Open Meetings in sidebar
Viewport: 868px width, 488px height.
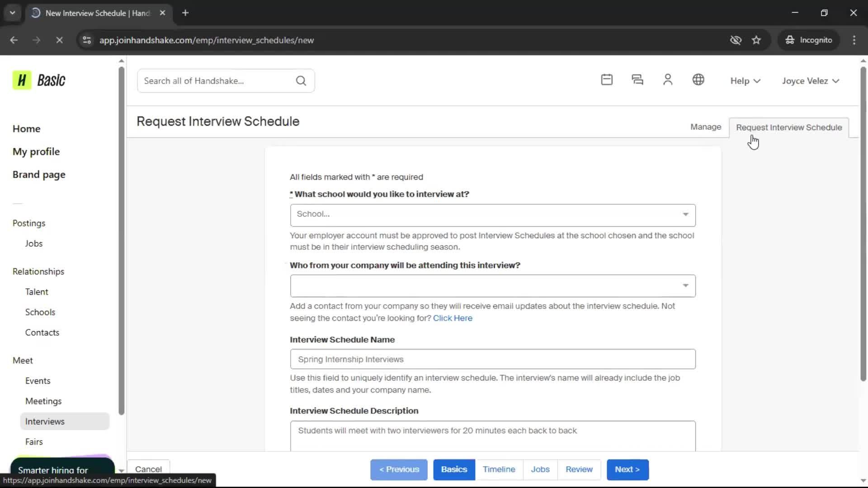click(43, 401)
